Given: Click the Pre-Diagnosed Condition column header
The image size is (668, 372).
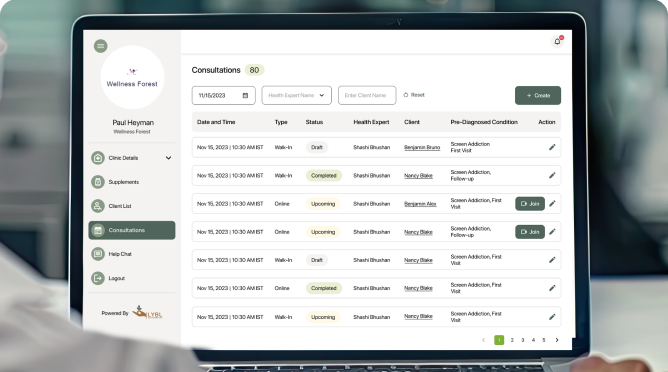Looking at the screenshot, I should (x=484, y=122).
